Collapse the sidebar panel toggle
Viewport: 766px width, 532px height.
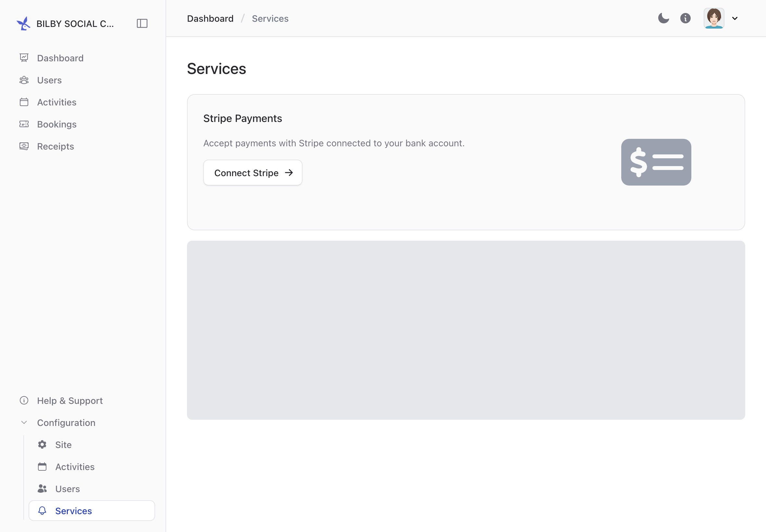pyautogui.click(x=142, y=23)
